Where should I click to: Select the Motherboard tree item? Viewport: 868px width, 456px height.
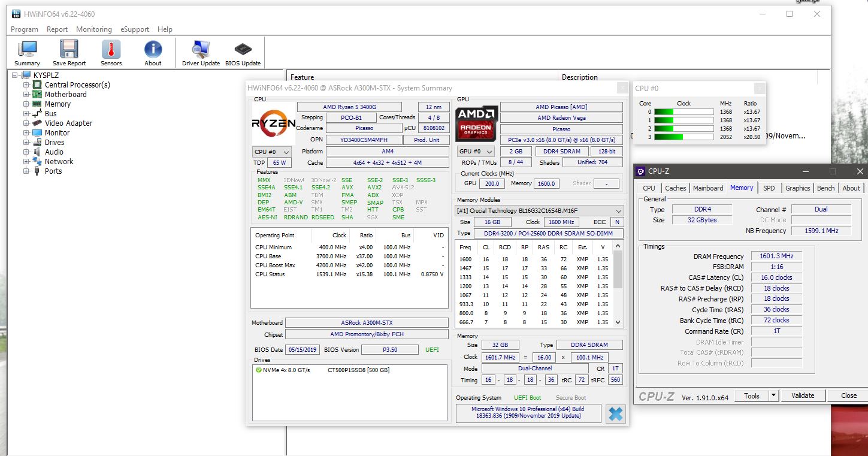pyautogui.click(x=65, y=95)
